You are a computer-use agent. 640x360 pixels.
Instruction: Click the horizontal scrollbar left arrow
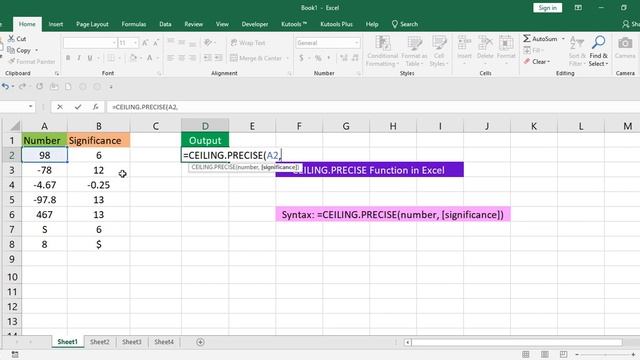pyautogui.click(x=407, y=342)
